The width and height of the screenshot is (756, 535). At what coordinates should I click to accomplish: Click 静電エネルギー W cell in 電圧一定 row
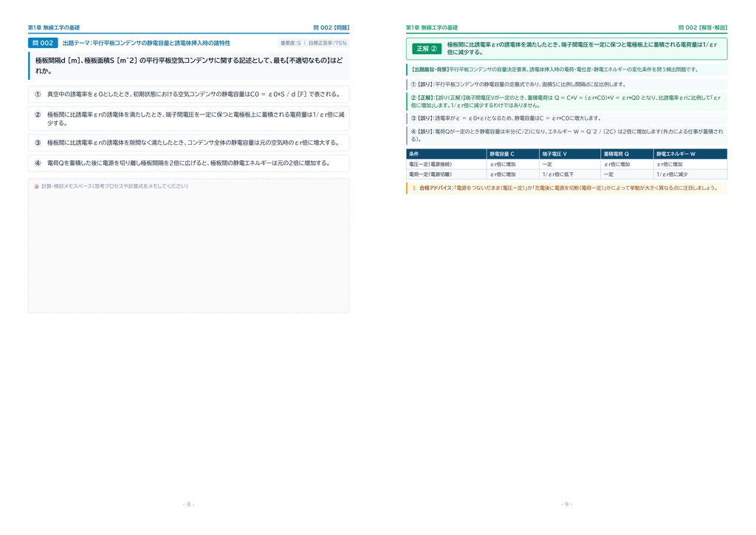tap(690, 164)
